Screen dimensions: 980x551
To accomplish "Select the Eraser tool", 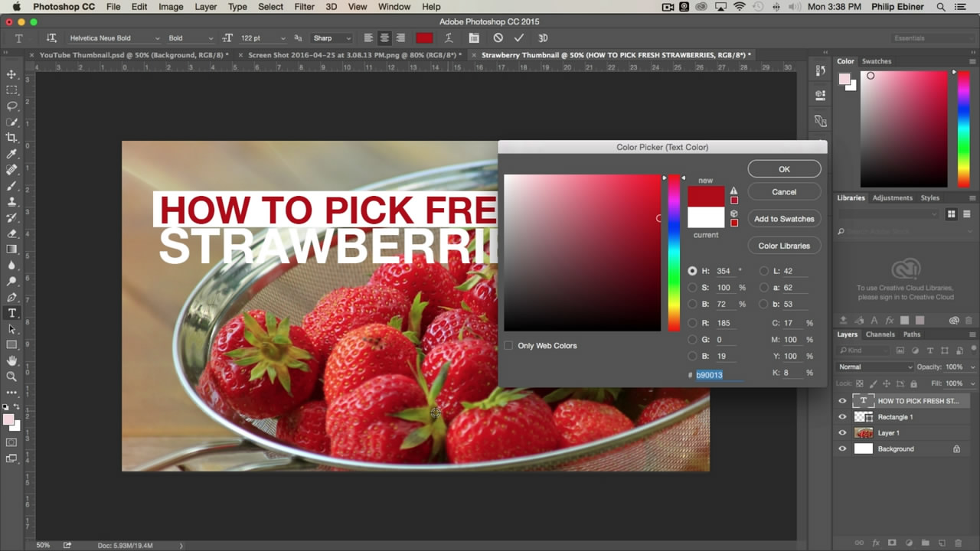I will [x=11, y=233].
